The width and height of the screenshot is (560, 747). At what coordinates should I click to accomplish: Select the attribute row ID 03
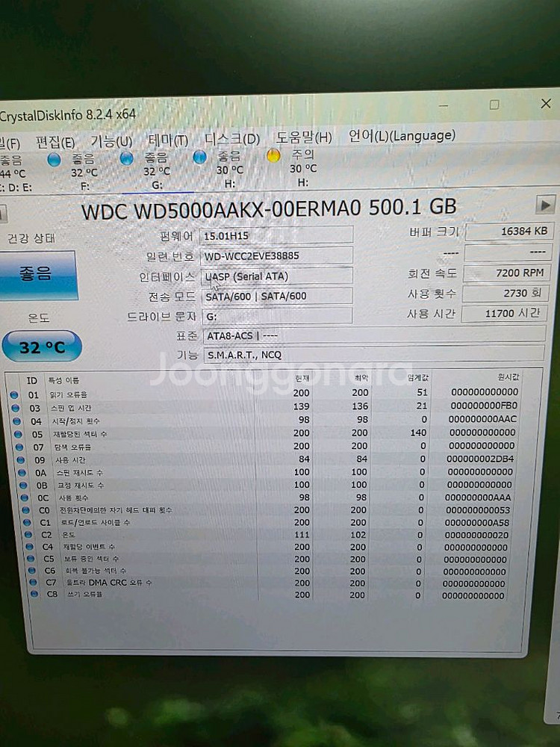[265, 407]
